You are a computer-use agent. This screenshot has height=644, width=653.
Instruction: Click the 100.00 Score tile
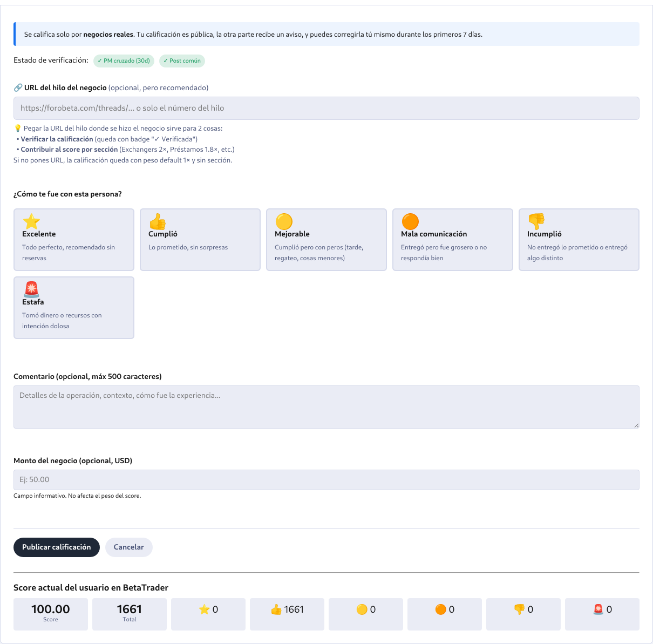click(51, 614)
